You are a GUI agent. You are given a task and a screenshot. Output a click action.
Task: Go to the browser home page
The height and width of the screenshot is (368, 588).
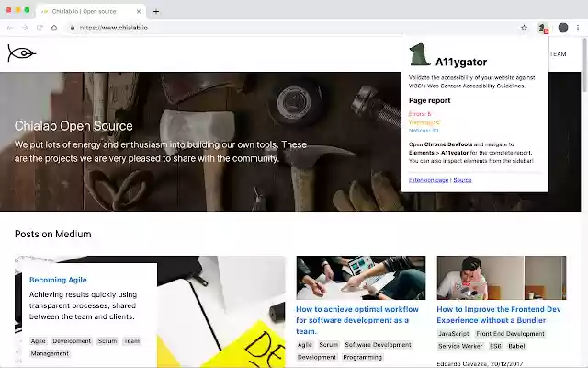(54, 28)
